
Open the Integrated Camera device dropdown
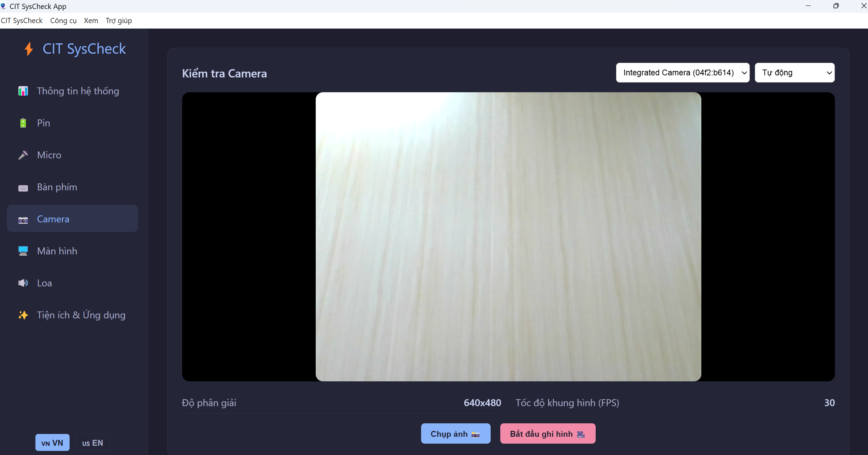[682, 73]
